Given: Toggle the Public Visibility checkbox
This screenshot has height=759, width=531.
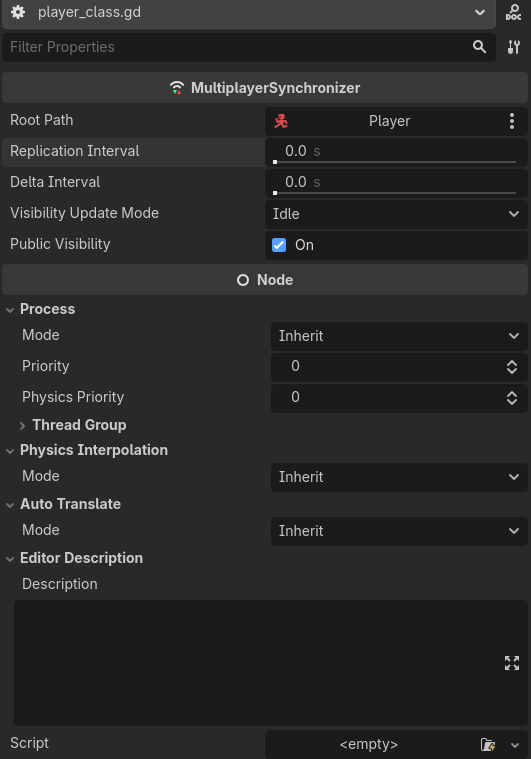Looking at the screenshot, I should coord(279,245).
